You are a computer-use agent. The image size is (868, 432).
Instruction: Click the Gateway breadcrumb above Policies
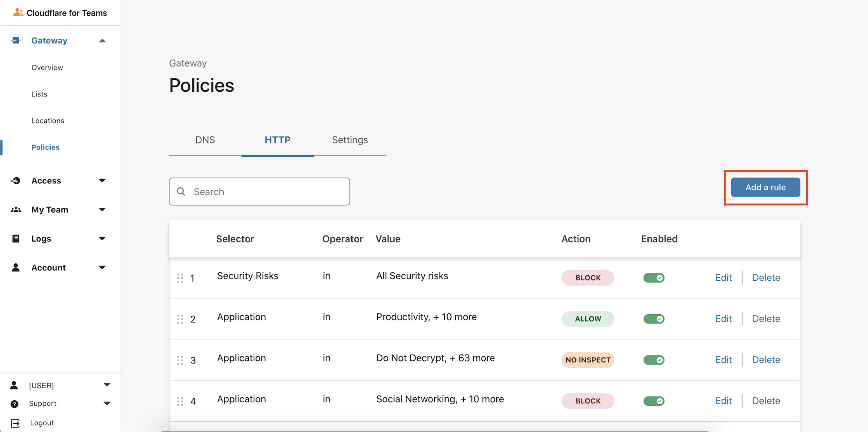coord(188,63)
